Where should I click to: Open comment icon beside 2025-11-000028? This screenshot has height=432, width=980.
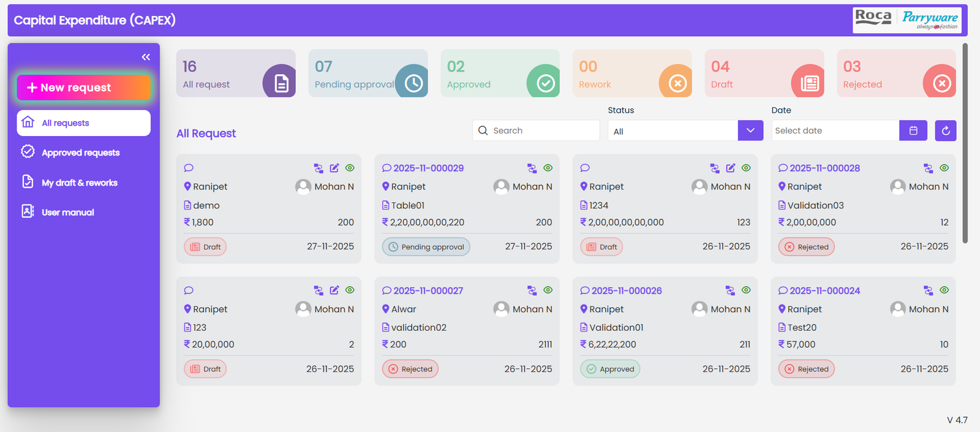point(783,168)
